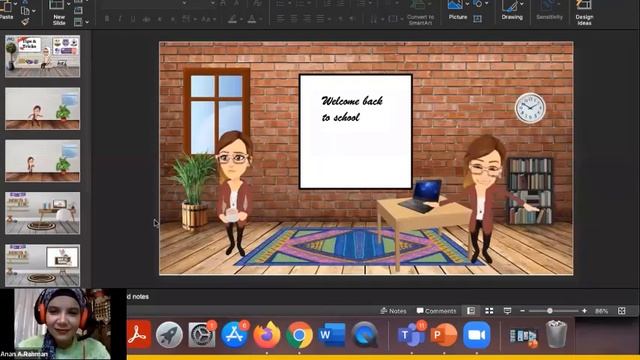Toggle bold formatting
The image size is (640, 360).
click(107, 19)
